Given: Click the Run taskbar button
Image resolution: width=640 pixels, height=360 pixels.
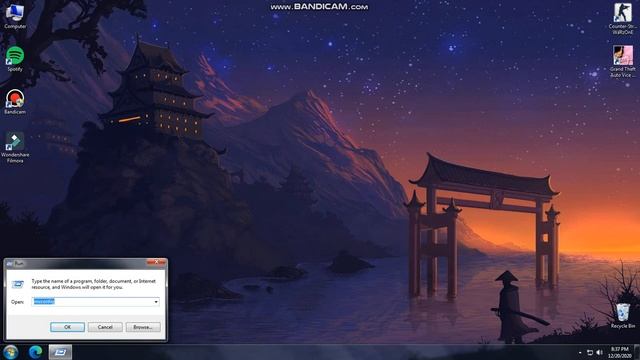Looking at the screenshot, I should tap(60, 352).
